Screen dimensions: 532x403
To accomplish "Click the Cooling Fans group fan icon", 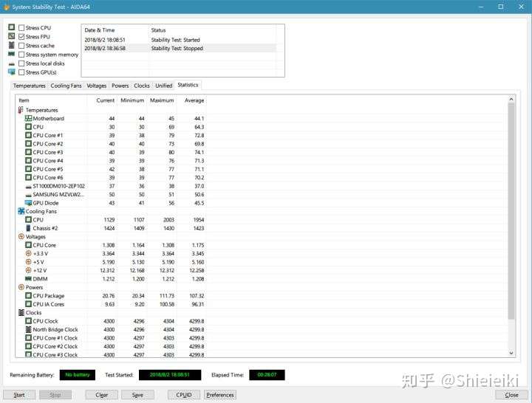I will (21, 211).
